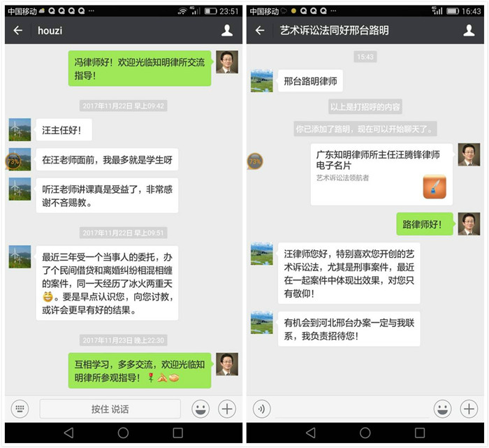Select the 汪主任好! message bubble
The width and height of the screenshot is (489, 448).
pos(64,130)
